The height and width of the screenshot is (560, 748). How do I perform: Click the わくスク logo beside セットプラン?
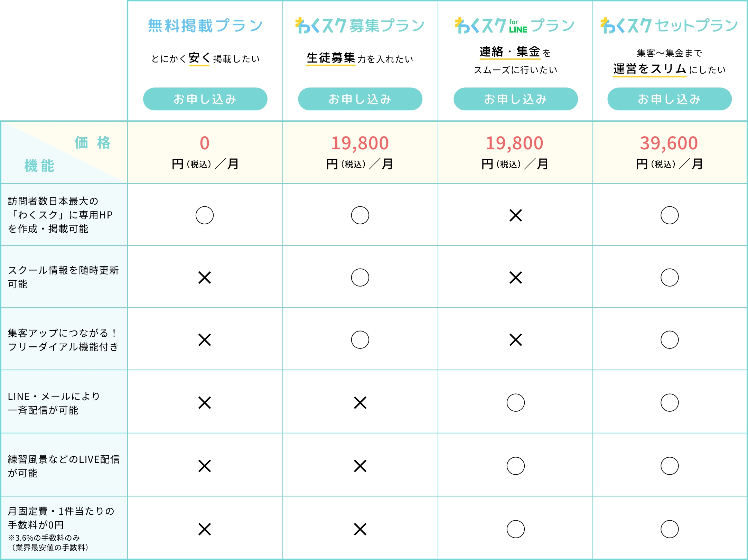pos(626,26)
